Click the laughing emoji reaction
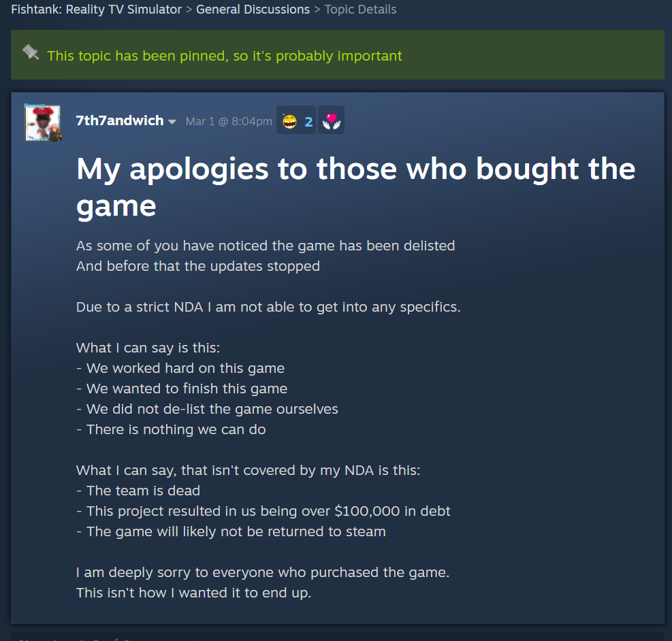The height and width of the screenshot is (641, 672). point(289,122)
